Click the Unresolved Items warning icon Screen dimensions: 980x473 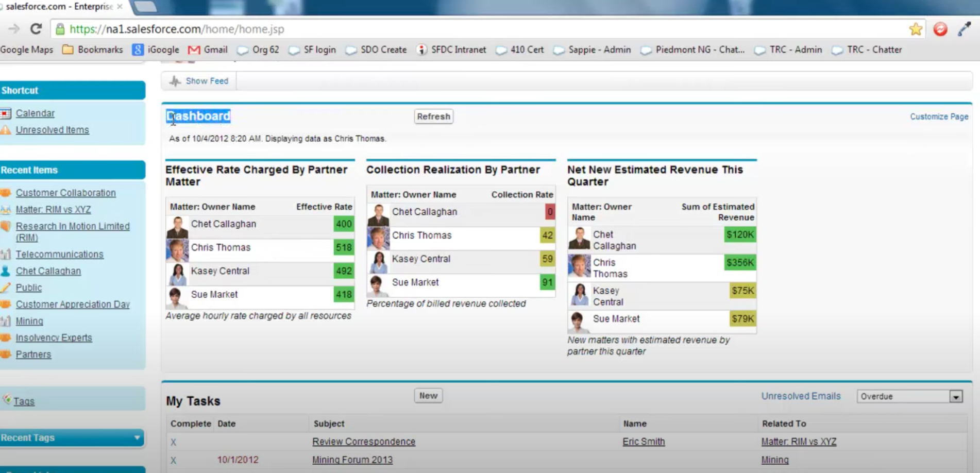coord(6,130)
